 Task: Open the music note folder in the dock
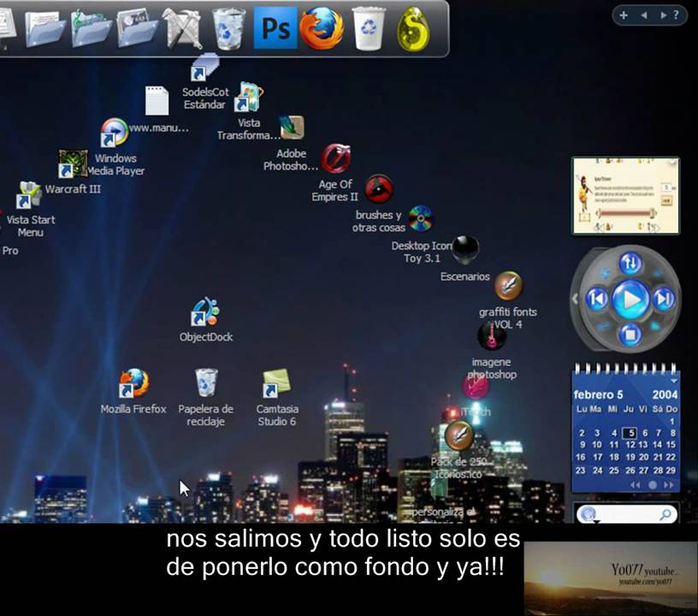pyautogui.click(x=90, y=29)
